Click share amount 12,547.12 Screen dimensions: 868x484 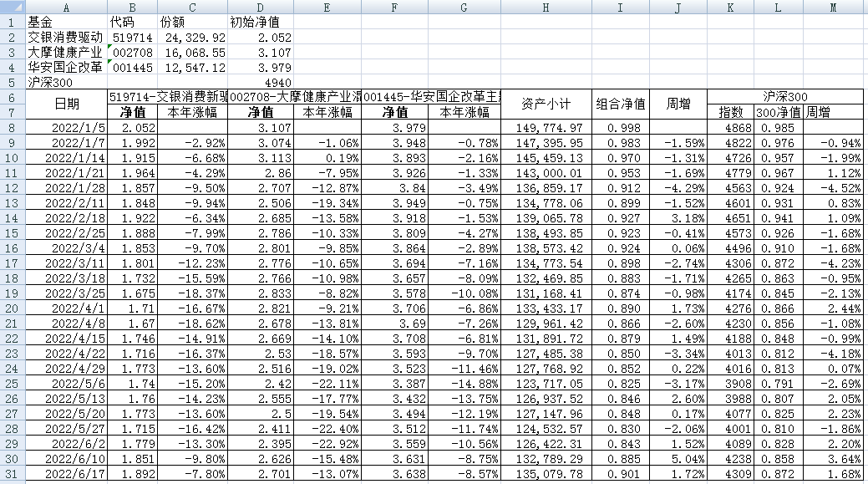coord(193,67)
